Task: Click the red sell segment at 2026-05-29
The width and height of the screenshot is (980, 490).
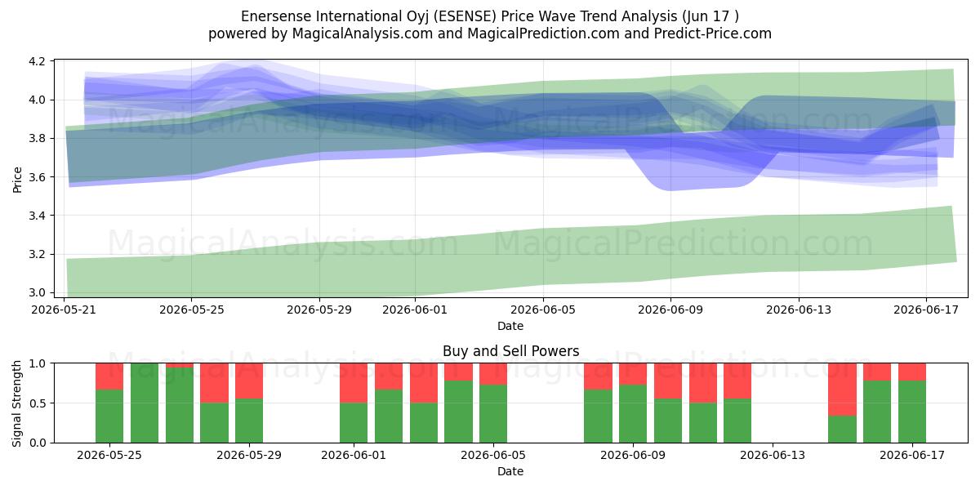Action: tap(249, 381)
